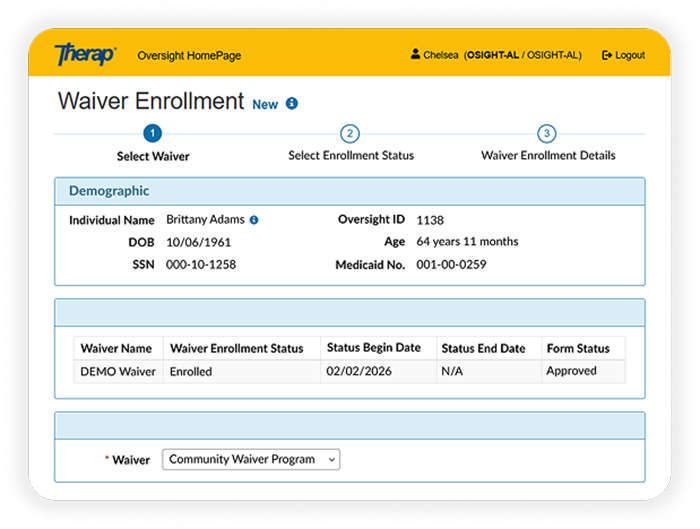Click the Oversight ID value 1138

click(x=430, y=220)
